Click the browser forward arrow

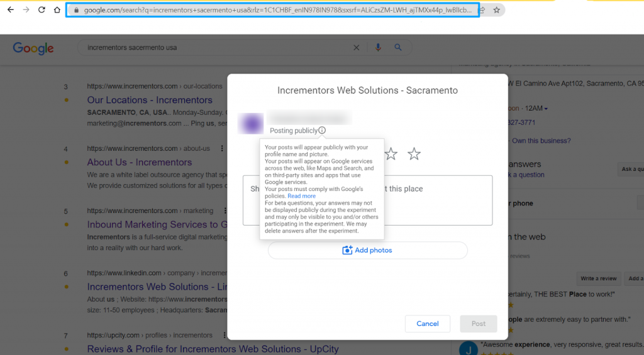point(26,10)
